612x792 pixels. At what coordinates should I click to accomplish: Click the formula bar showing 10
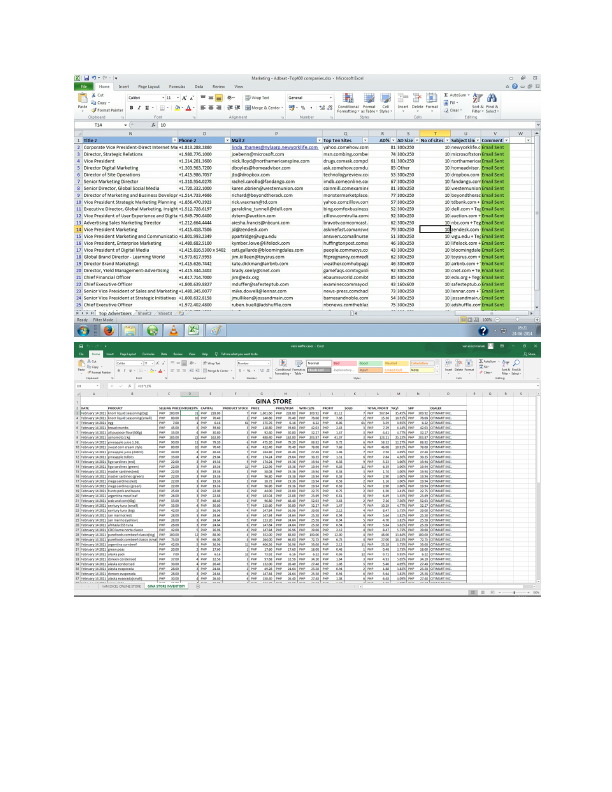[x=346, y=125]
